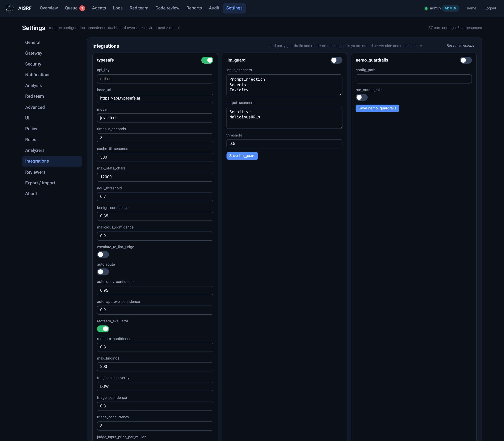Open Export / Import section
The image size is (504, 441).
(52, 183)
